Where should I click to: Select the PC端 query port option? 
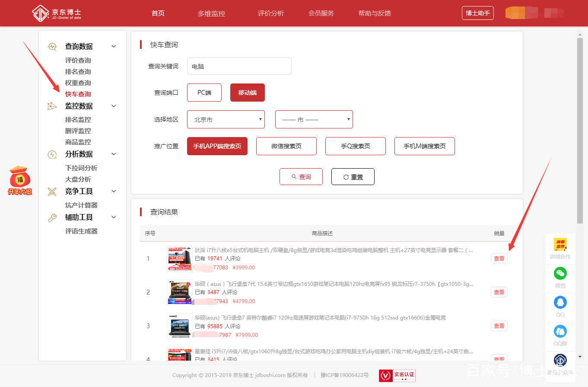pyautogui.click(x=204, y=93)
